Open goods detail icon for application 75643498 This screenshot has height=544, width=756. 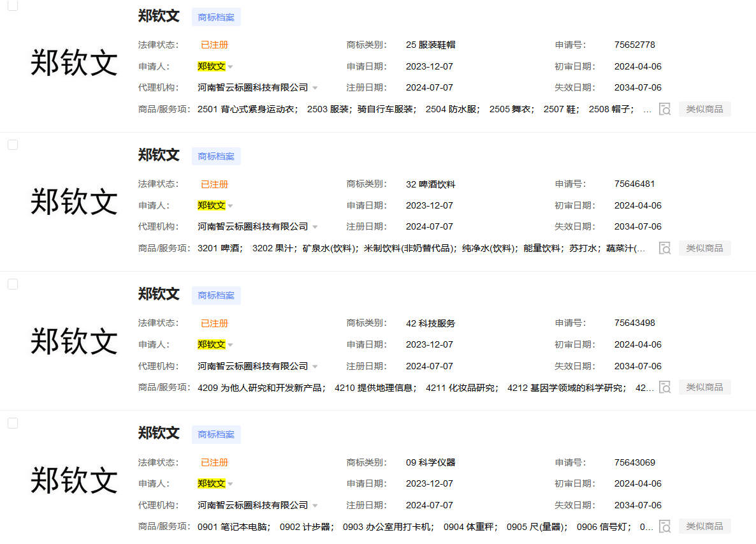click(665, 387)
